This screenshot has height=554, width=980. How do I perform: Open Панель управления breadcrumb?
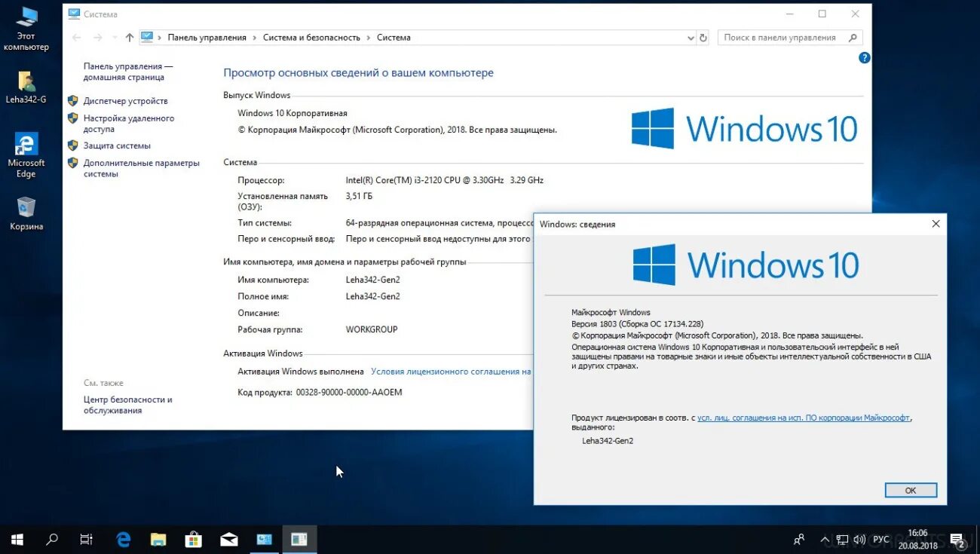tap(207, 38)
